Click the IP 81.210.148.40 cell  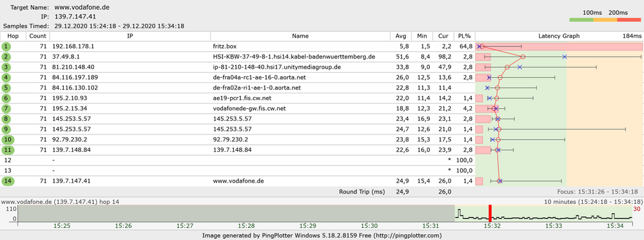(73, 67)
